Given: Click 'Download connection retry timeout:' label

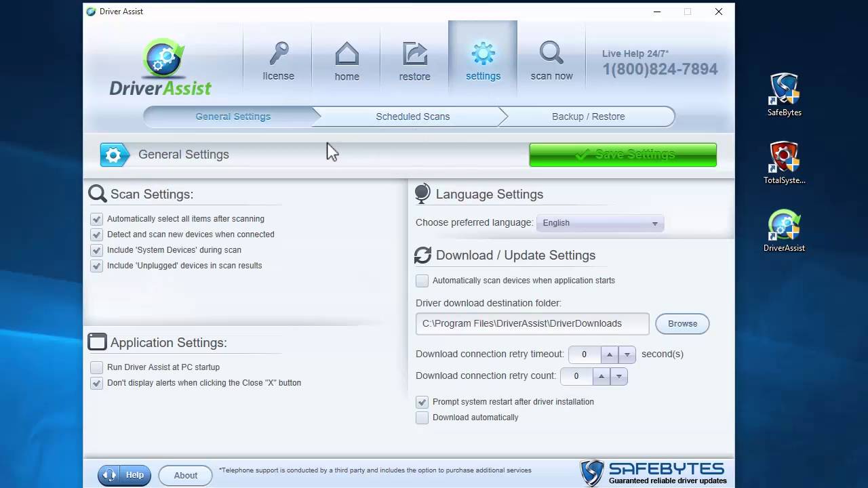Looking at the screenshot, I should [x=490, y=354].
